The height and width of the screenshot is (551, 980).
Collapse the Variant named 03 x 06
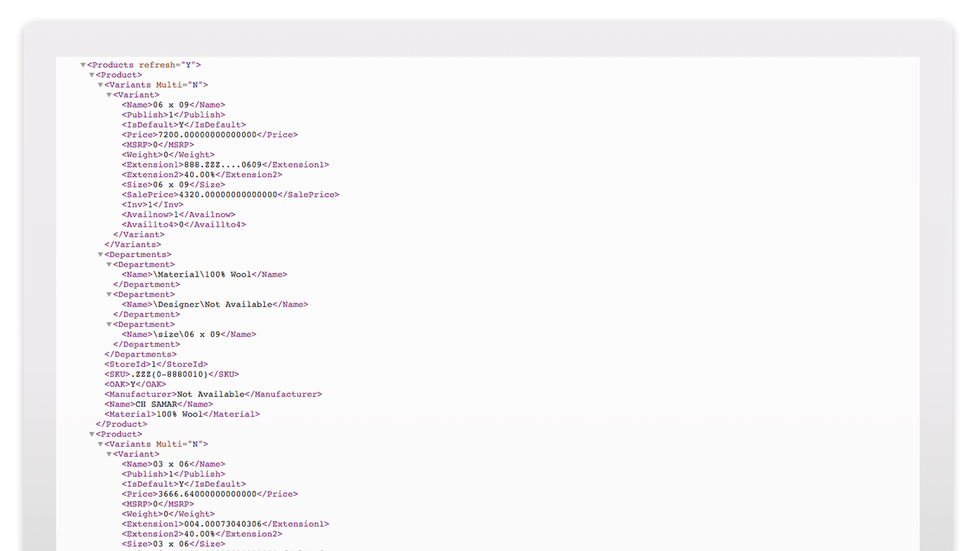point(109,454)
